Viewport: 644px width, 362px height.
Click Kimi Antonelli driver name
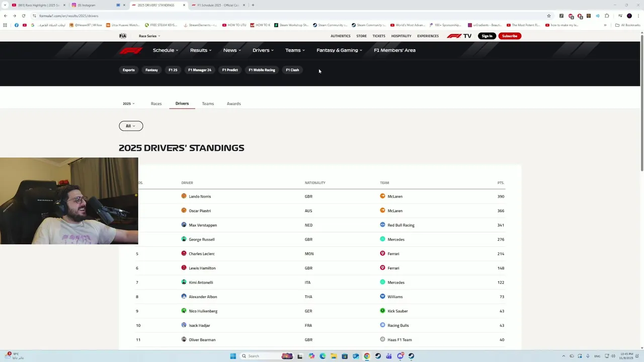click(201, 282)
